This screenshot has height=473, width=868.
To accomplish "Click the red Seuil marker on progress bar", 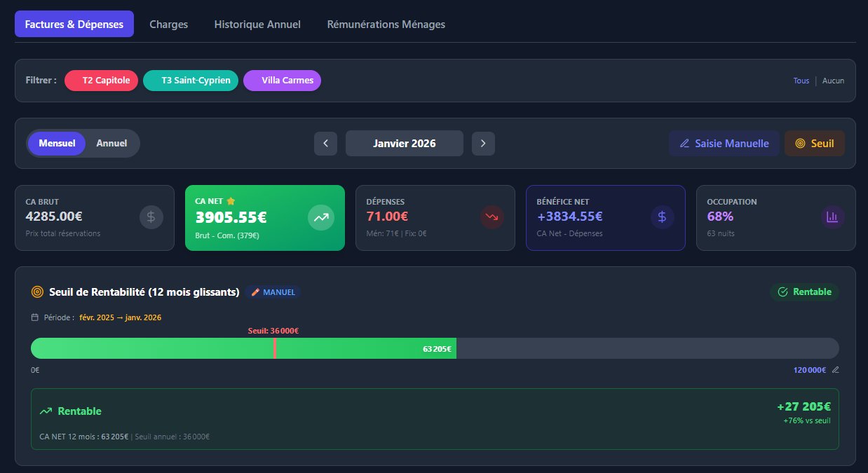I will tap(275, 348).
